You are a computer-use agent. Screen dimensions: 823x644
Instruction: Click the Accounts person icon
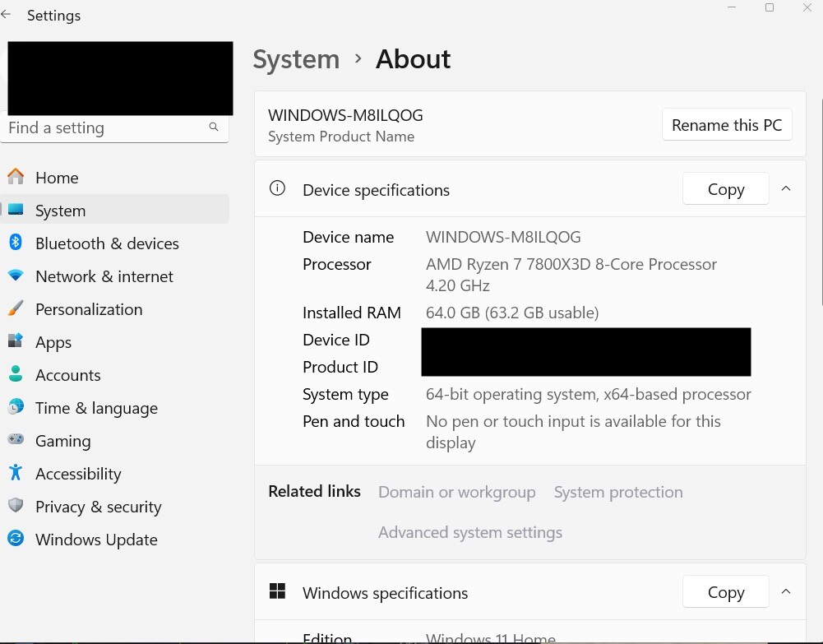(16, 374)
